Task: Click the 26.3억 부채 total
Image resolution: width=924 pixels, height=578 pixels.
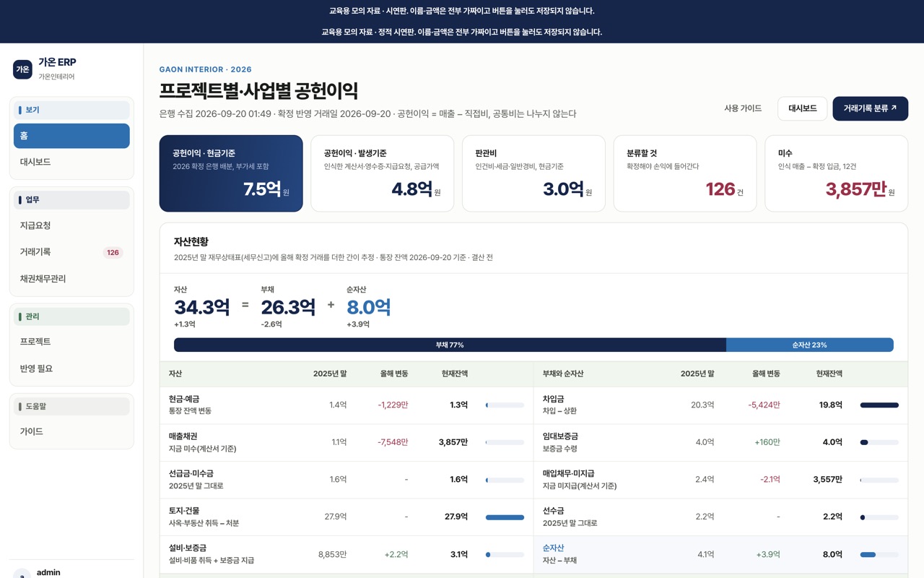Action: (x=288, y=307)
